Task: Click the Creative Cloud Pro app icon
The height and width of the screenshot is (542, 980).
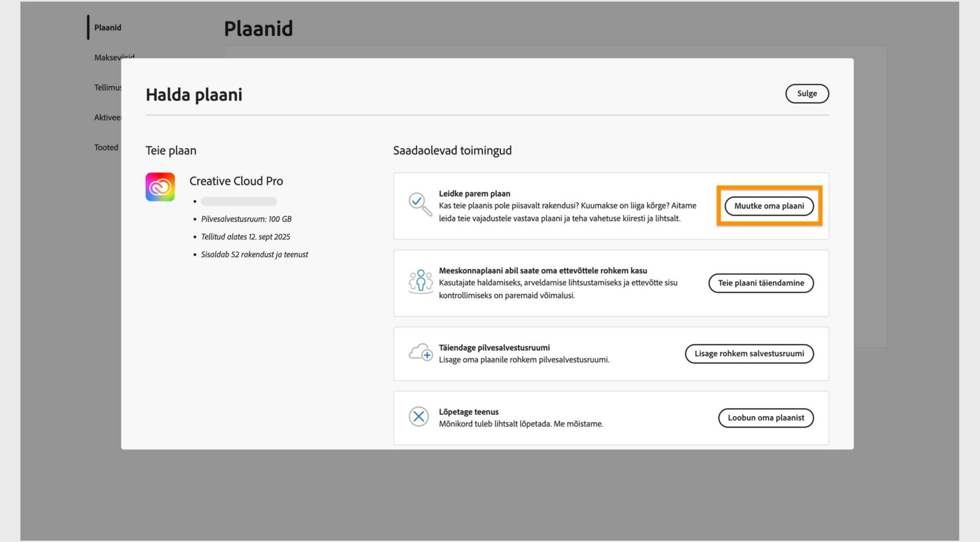Action: 160,187
